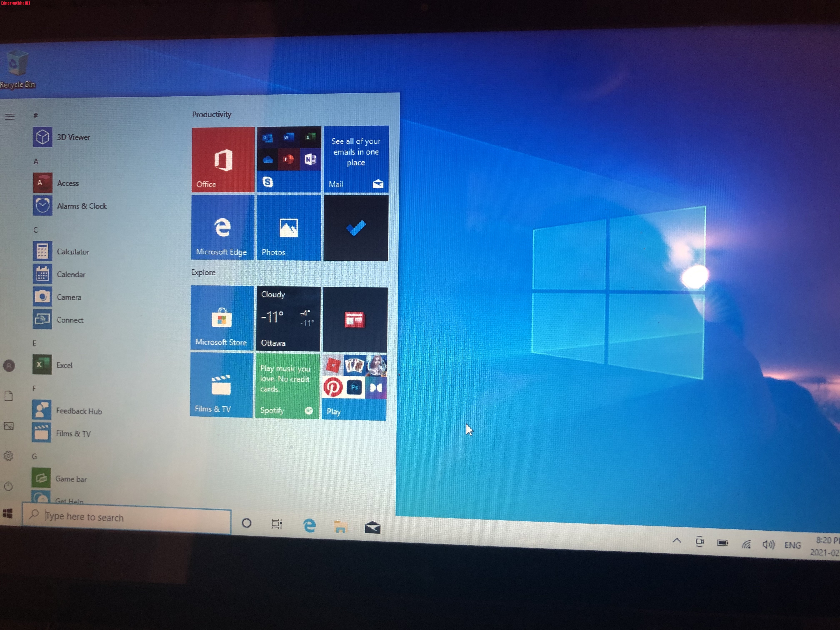Launch the Microsoft Edge tile
The height and width of the screenshot is (630, 840).
tap(222, 227)
